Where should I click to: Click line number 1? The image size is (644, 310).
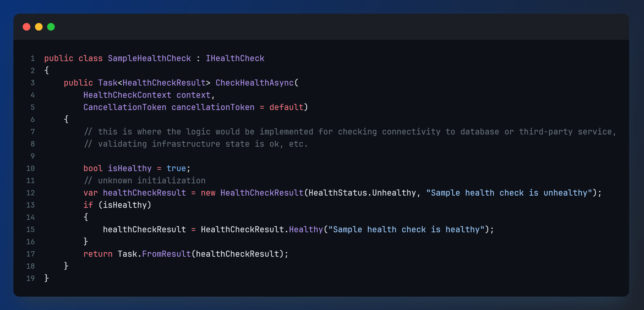click(33, 59)
